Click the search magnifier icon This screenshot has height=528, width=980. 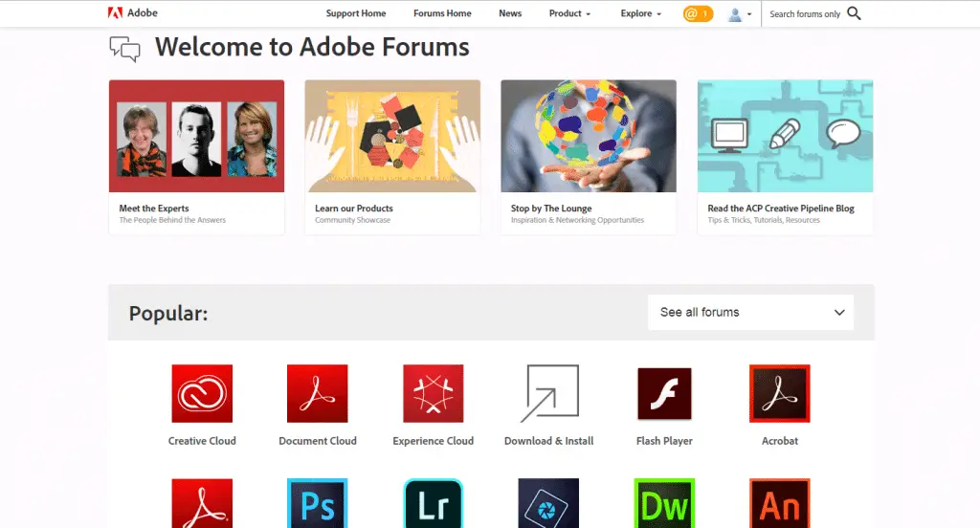coord(854,13)
